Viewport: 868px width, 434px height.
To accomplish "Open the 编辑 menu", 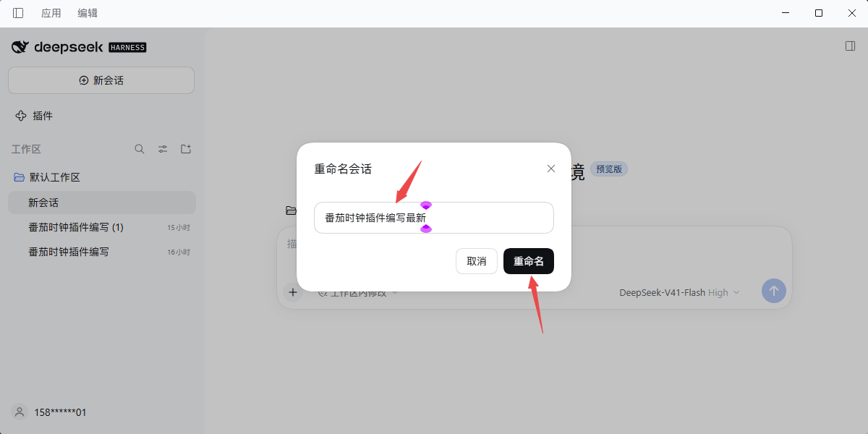I will (x=88, y=13).
